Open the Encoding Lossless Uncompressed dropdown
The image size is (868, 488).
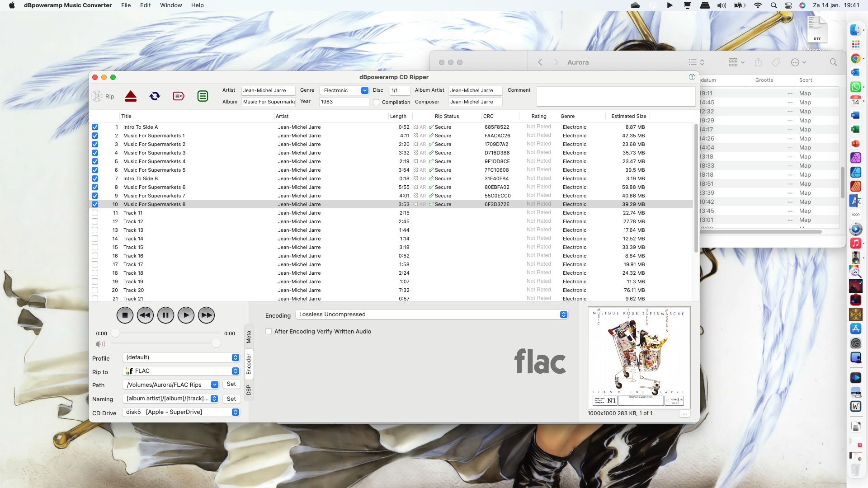[x=563, y=314]
